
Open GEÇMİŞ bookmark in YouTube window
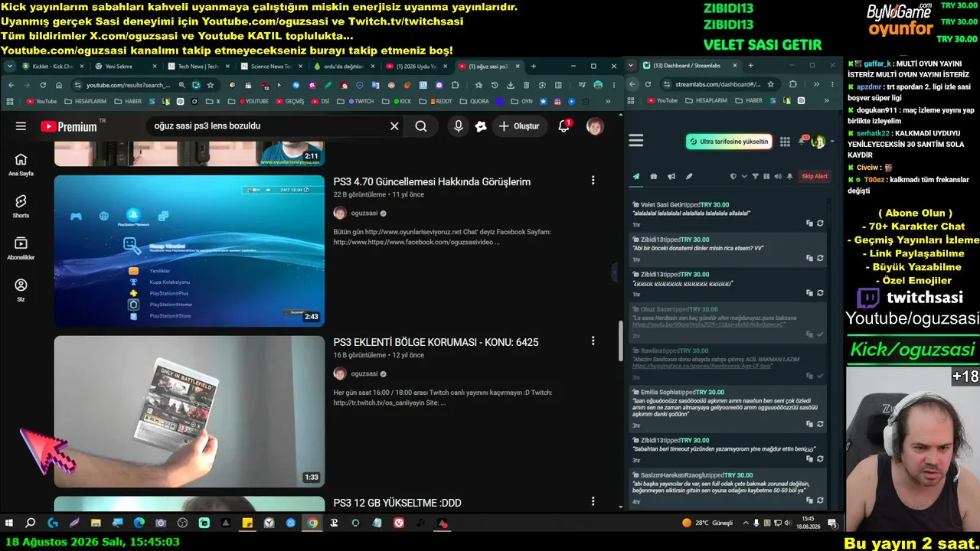[x=290, y=101]
